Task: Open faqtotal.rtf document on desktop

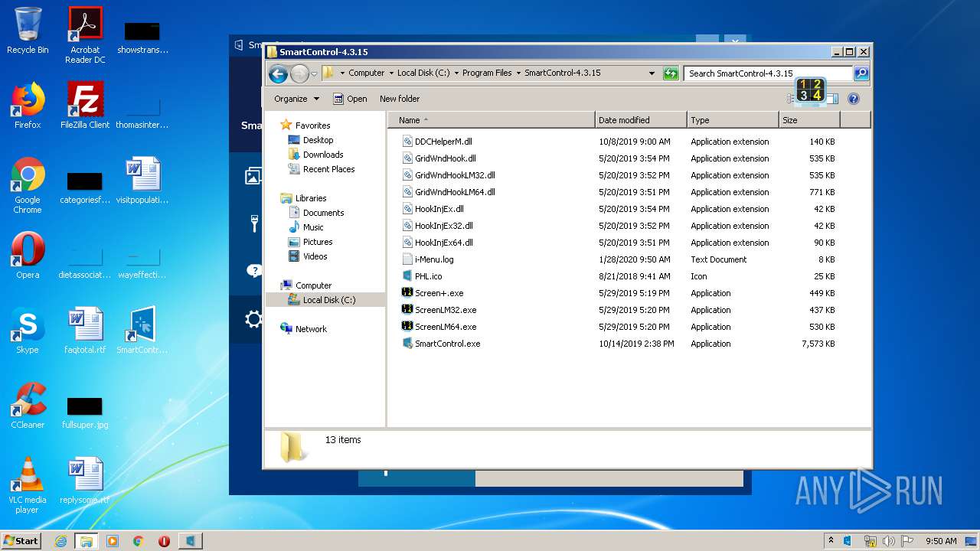Action: pyautogui.click(x=85, y=330)
